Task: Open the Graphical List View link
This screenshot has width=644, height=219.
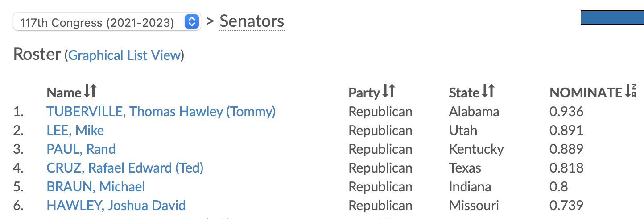Action: [124, 55]
